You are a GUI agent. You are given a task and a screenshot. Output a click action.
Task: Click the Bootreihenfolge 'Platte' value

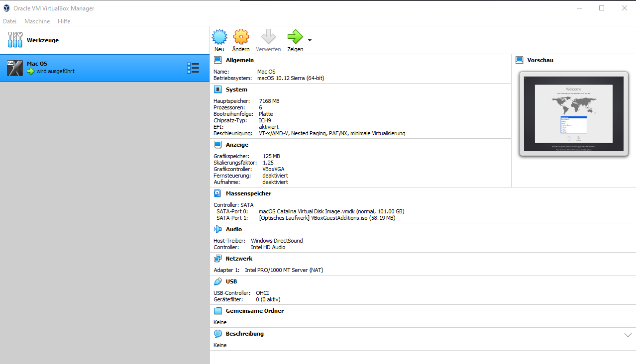pos(266,114)
